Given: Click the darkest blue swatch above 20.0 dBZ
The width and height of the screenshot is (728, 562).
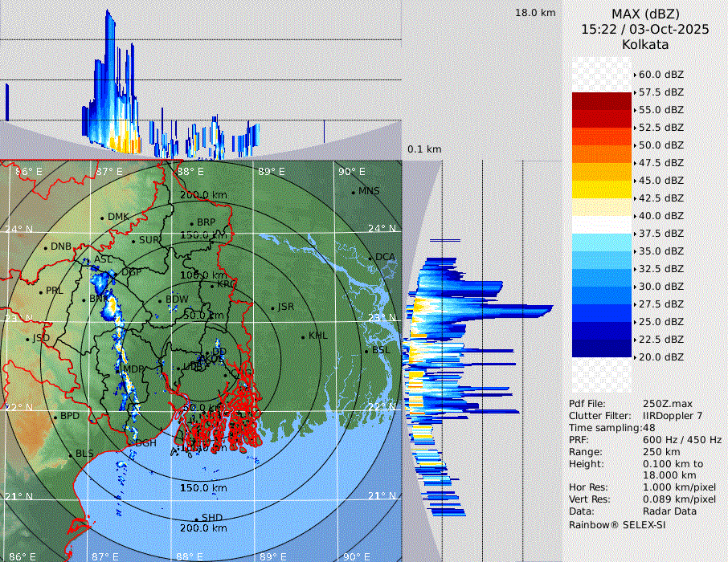Looking at the screenshot, I should (x=602, y=348).
